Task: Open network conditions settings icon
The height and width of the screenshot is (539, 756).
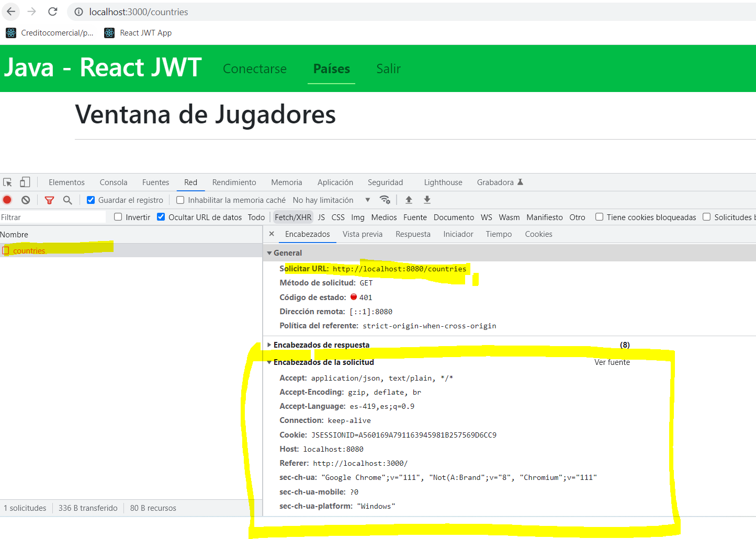Action: click(x=386, y=200)
